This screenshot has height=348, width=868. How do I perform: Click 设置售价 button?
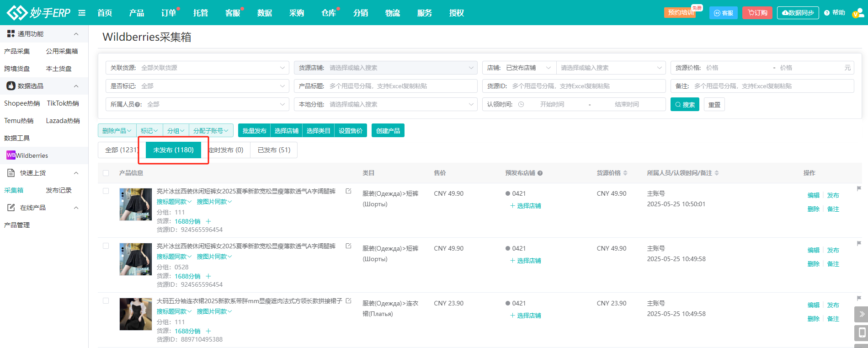tap(351, 131)
